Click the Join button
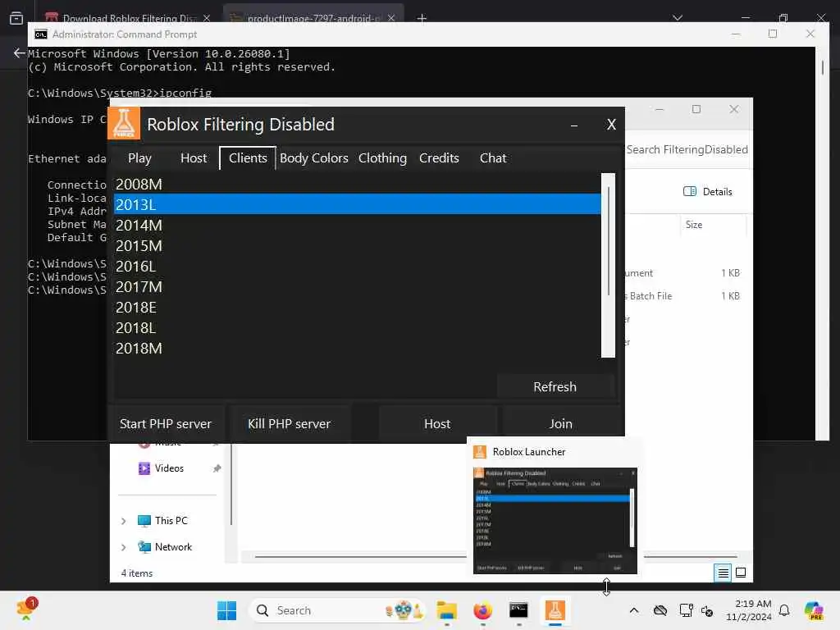Viewport: 840px width, 630px height. (560, 423)
